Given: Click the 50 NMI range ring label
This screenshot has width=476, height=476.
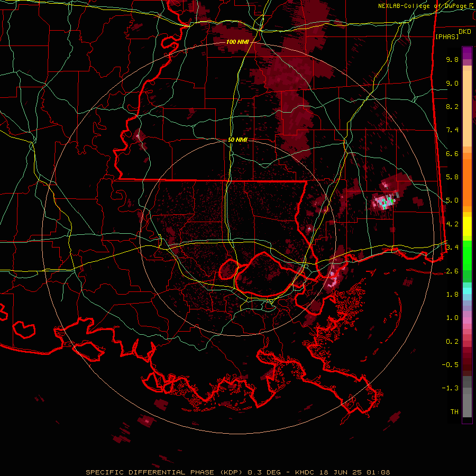Looking at the screenshot, I should 237,140.
